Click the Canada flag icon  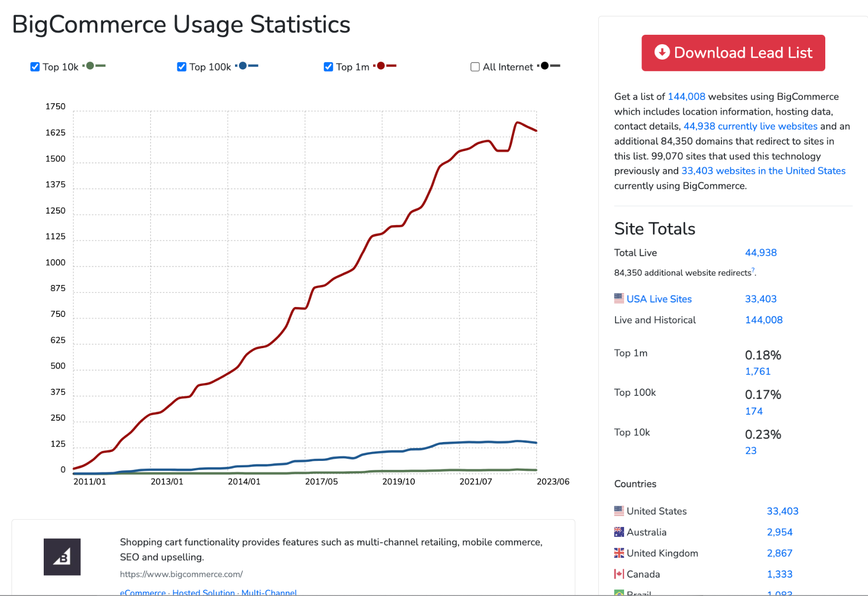619,574
